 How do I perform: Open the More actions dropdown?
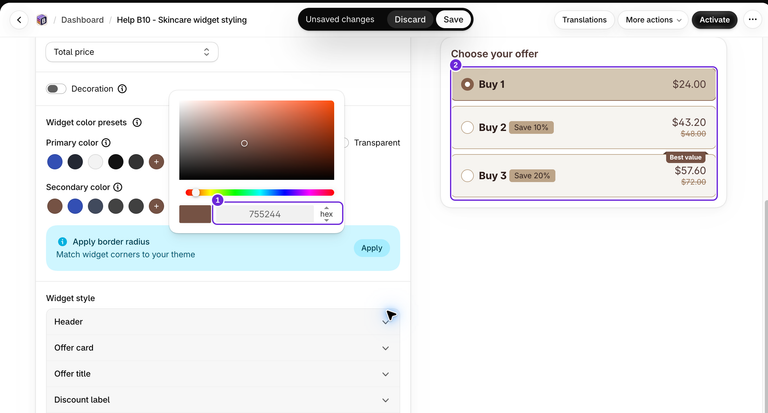(x=653, y=20)
